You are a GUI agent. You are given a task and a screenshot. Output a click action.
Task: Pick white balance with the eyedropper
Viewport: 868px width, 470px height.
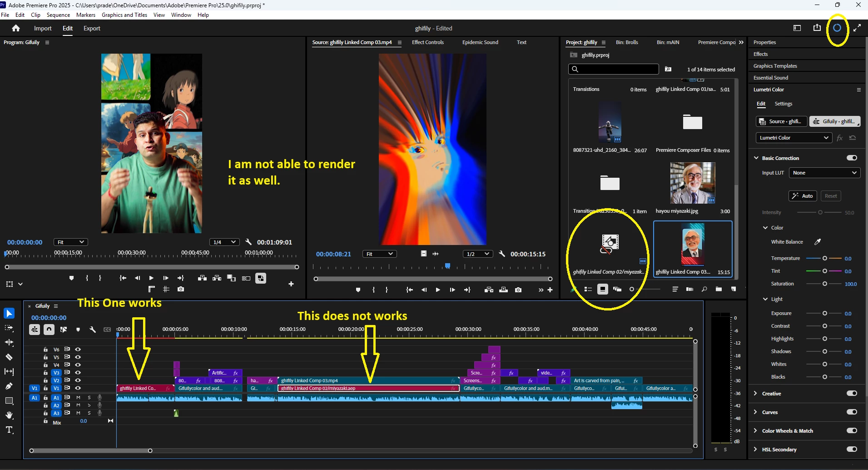pyautogui.click(x=818, y=242)
